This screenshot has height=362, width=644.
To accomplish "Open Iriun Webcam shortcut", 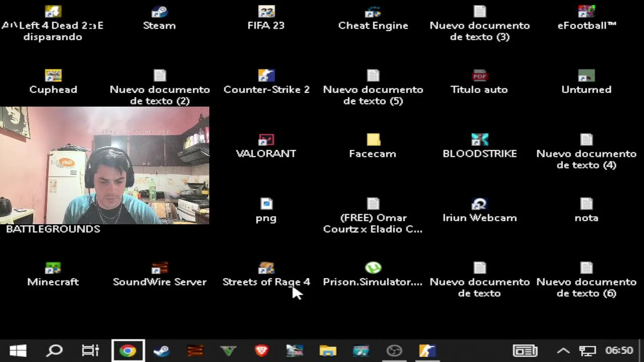I will (479, 210).
